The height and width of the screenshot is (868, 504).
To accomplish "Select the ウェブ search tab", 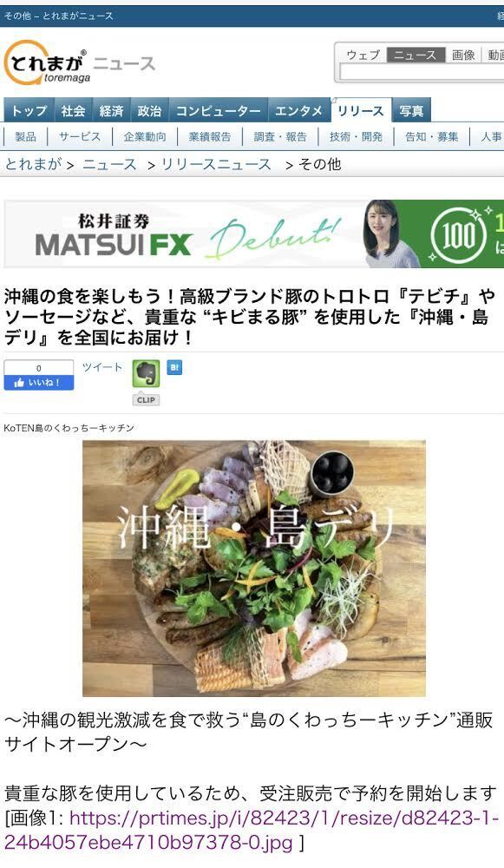I will 363,55.
